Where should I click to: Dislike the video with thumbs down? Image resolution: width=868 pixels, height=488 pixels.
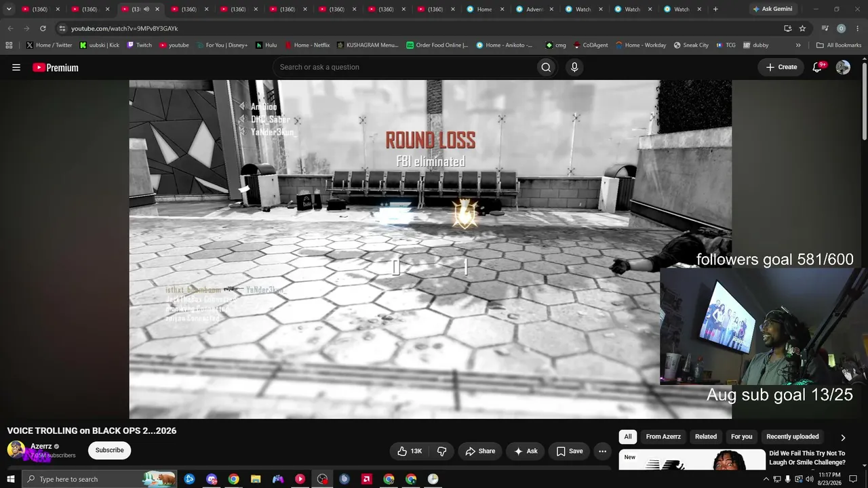(441, 451)
